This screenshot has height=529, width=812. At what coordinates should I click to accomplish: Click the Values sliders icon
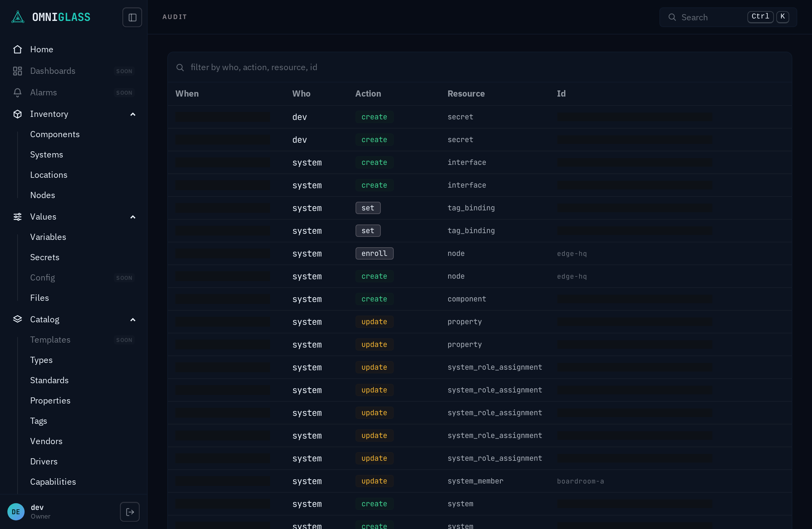pyautogui.click(x=18, y=217)
